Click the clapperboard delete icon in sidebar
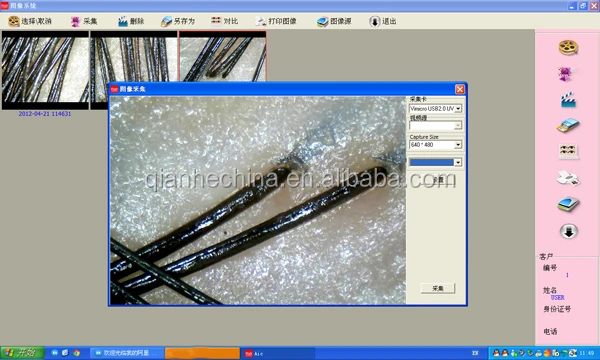The image size is (600, 360). coord(568,99)
